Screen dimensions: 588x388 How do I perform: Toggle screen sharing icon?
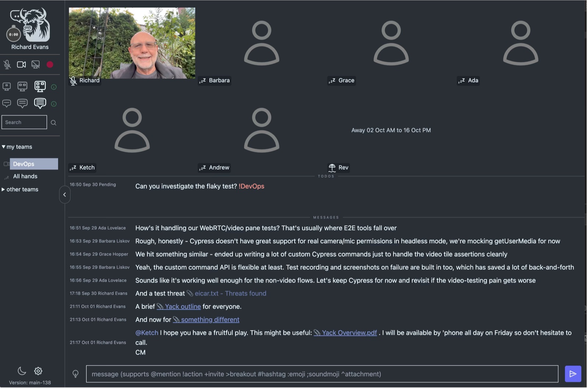[36, 65]
